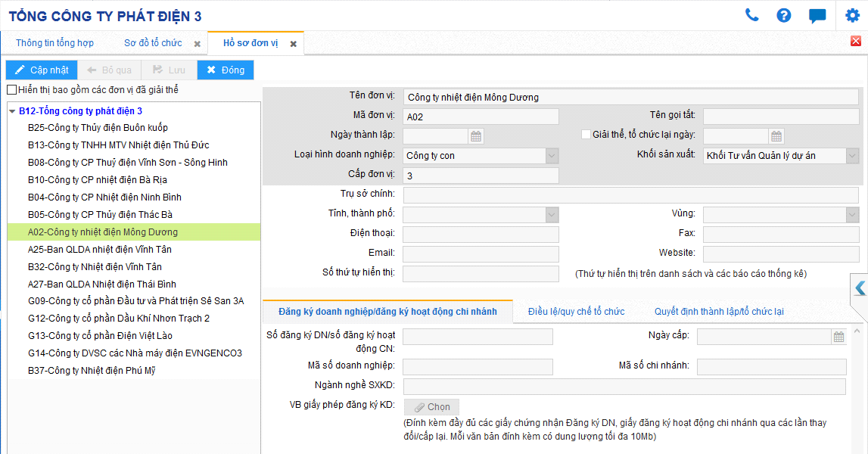
Task: Select A02-Công ty nhiệt điện Mông Dương
Action: tap(133, 232)
